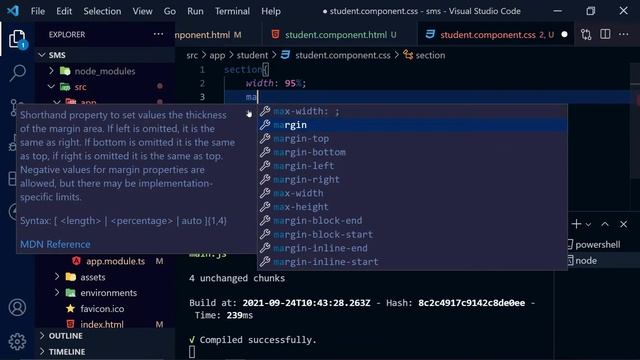Screen dimensions: 640x360
Task: Open the Selection menu
Action: coord(102,11)
